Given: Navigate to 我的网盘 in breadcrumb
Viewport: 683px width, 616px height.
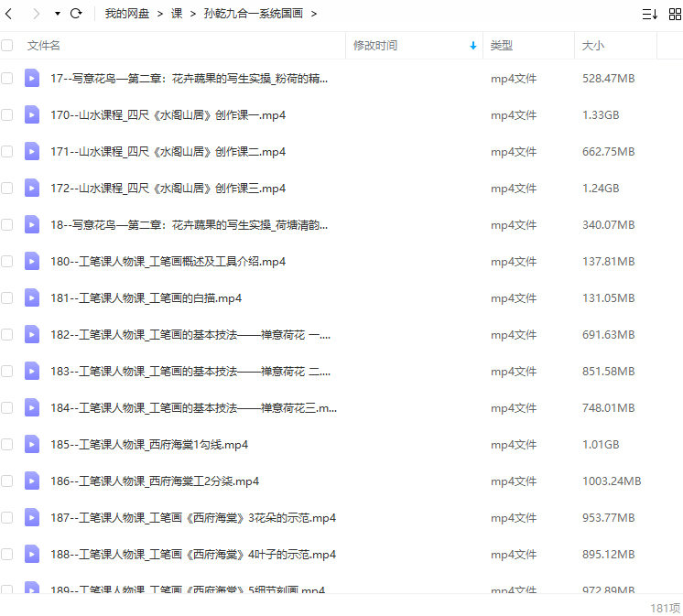Looking at the screenshot, I should coord(127,14).
